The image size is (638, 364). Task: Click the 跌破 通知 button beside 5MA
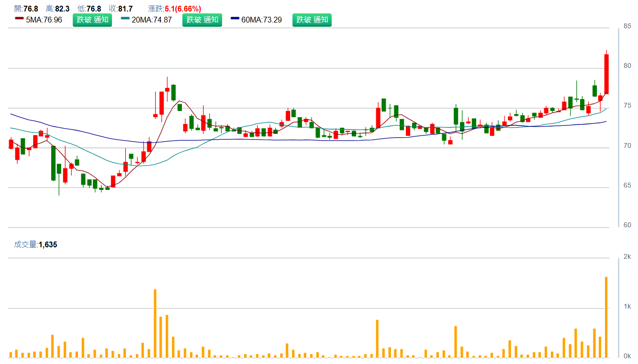click(92, 20)
